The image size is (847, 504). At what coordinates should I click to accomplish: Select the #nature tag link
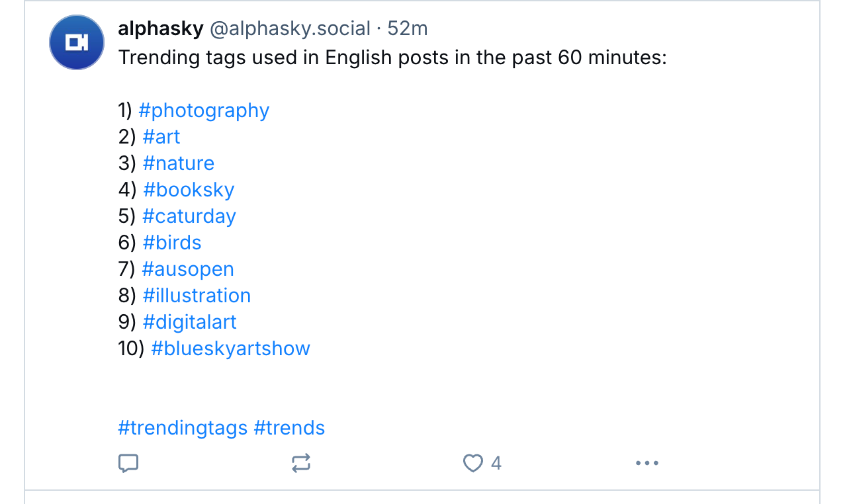(x=179, y=163)
